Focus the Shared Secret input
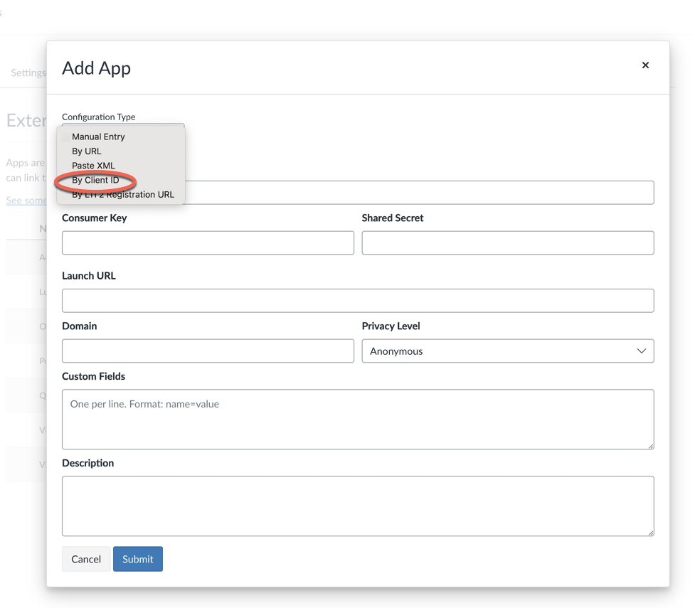The image size is (700, 608). [507, 242]
